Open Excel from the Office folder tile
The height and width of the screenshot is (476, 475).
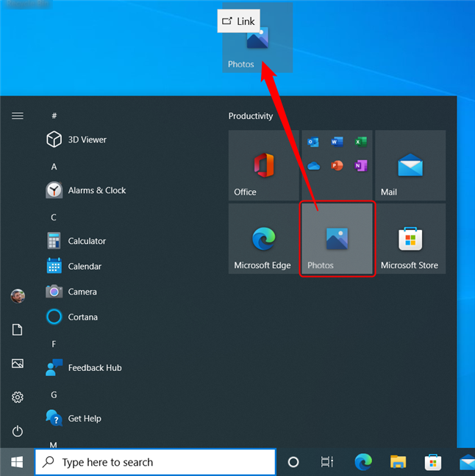point(361,142)
